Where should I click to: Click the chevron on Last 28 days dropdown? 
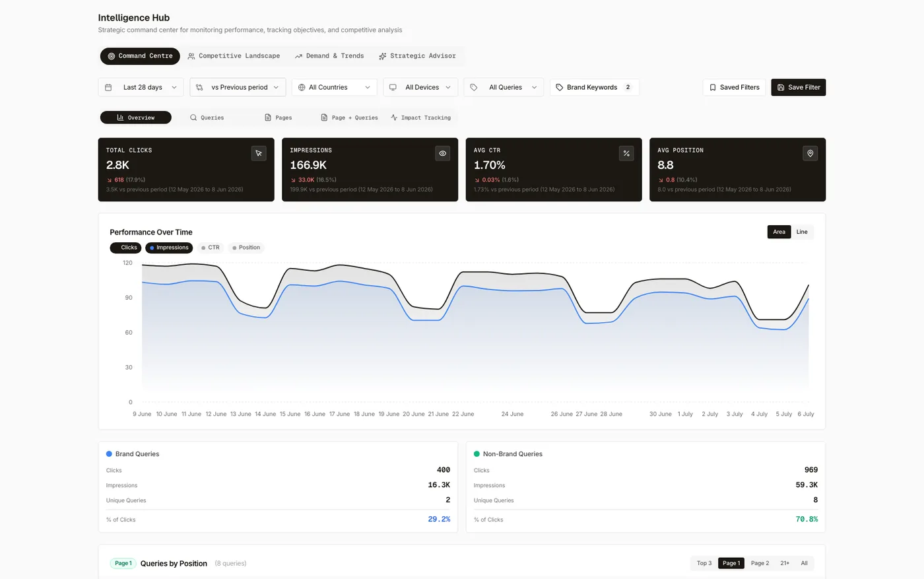pyautogui.click(x=174, y=87)
